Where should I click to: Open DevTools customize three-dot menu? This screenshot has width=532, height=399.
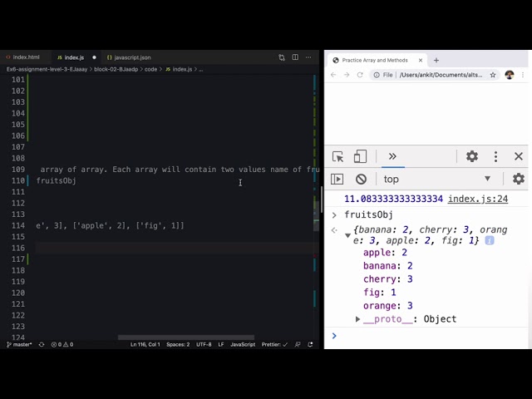coord(495,156)
